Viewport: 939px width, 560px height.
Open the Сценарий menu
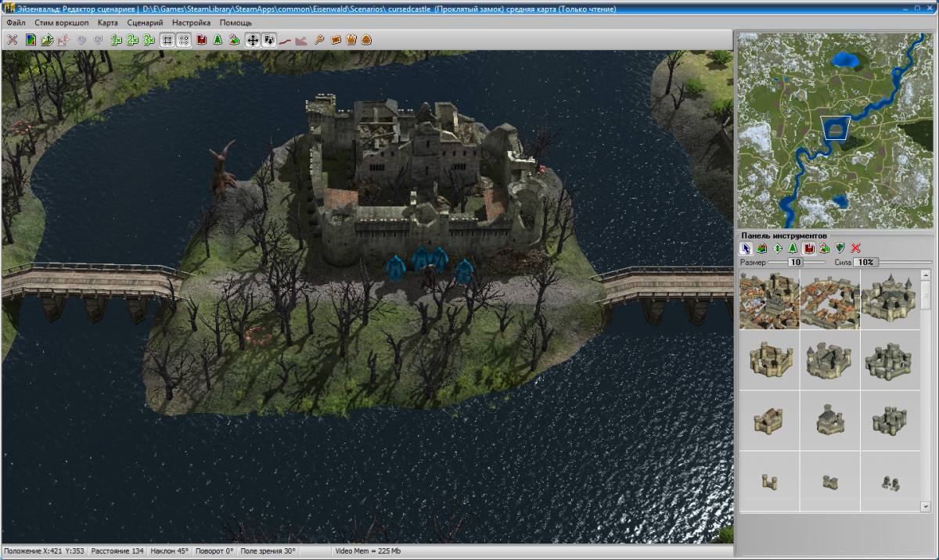[145, 23]
